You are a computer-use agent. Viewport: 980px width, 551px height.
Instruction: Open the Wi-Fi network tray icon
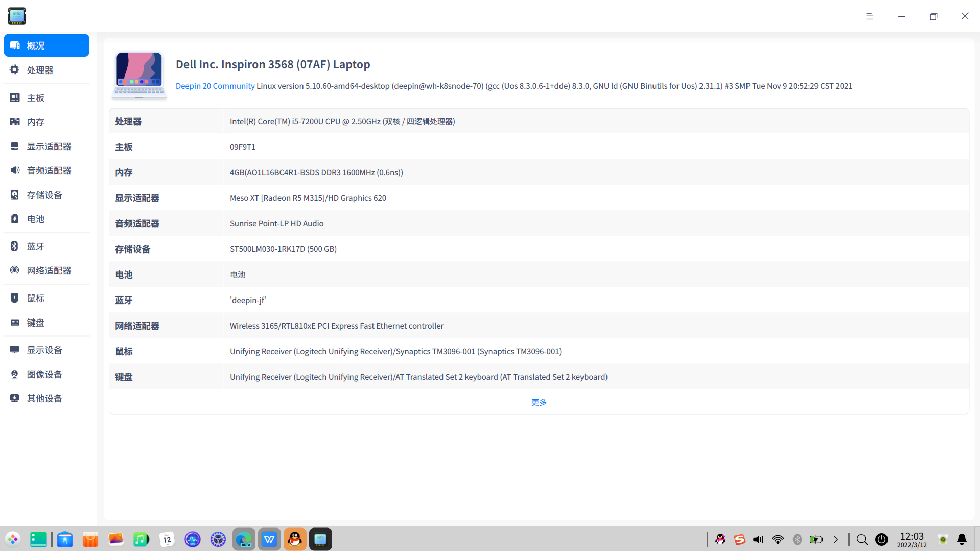(x=778, y=539)
